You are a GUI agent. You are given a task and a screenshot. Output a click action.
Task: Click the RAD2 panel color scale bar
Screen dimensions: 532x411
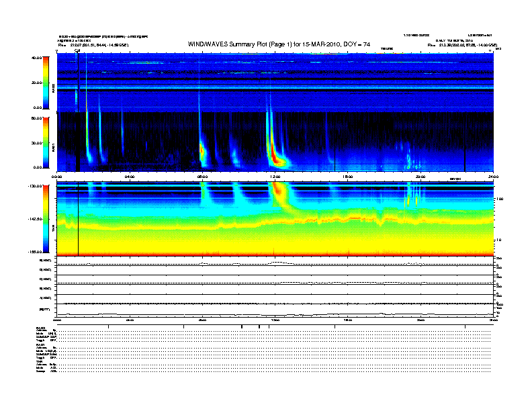click(46, 83)
